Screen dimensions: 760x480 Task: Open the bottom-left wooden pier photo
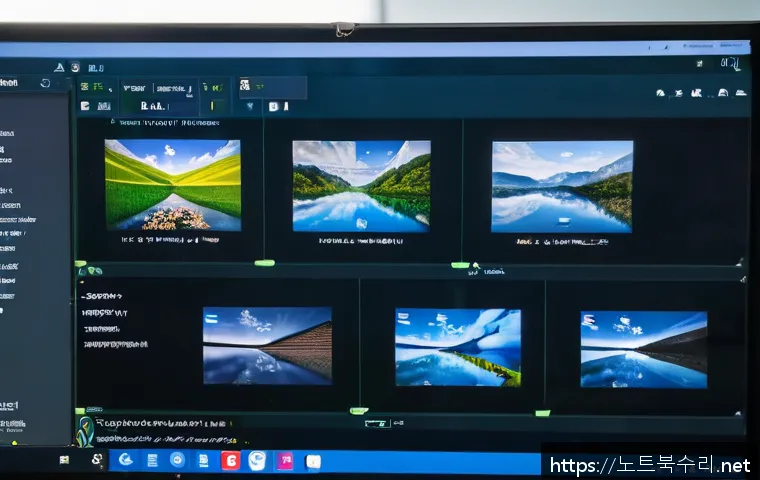tap(267, 345)
